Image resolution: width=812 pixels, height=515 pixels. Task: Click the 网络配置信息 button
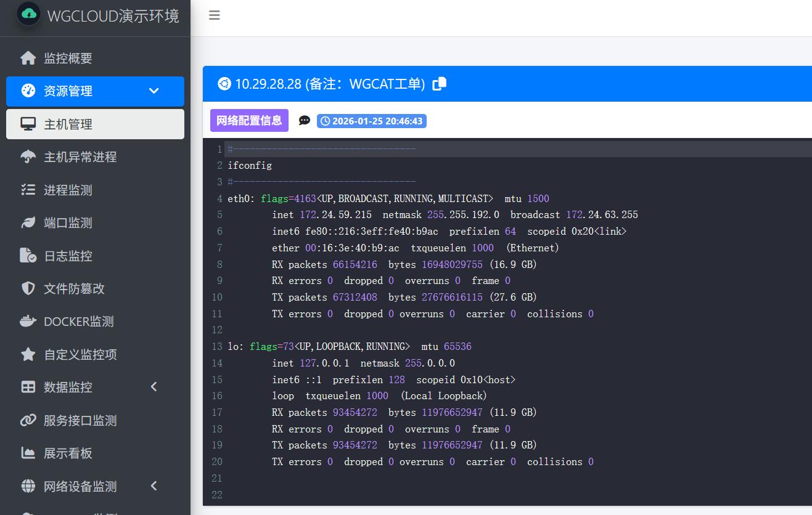[x=249, y=120]
